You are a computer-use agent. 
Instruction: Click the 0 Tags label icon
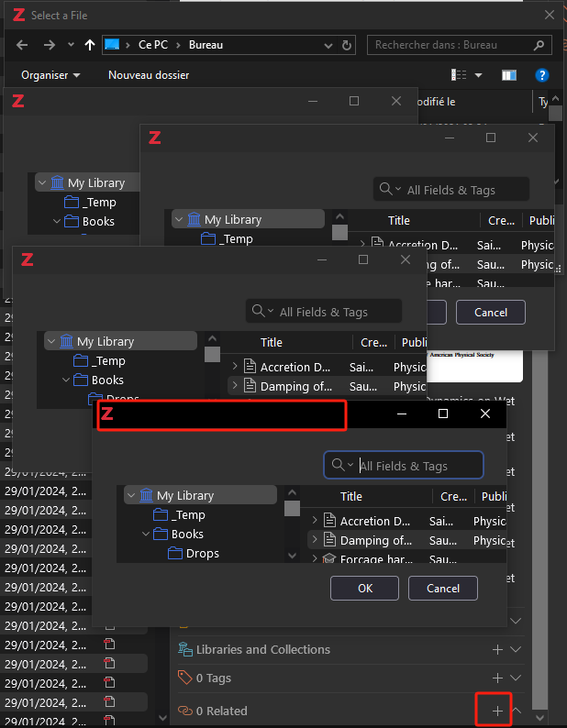(x=185, y=678)
